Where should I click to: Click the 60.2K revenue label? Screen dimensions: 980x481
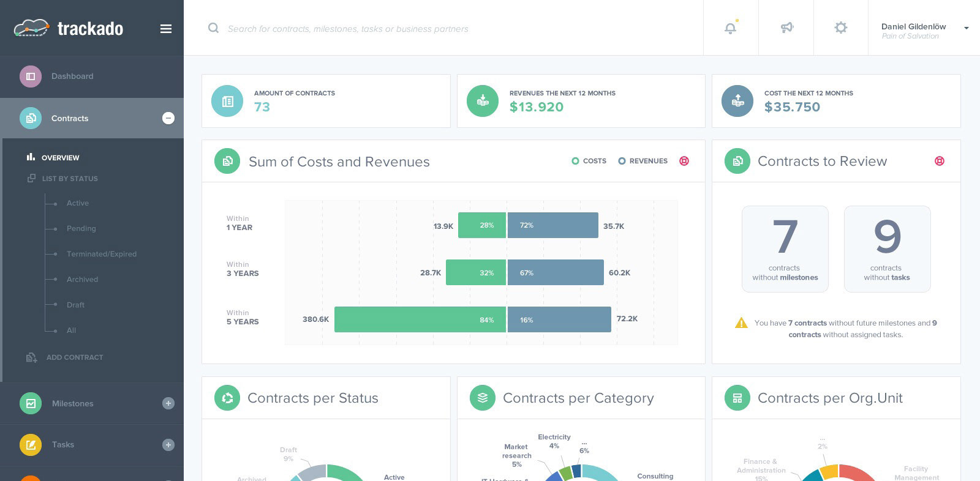(x=620, y=273)
